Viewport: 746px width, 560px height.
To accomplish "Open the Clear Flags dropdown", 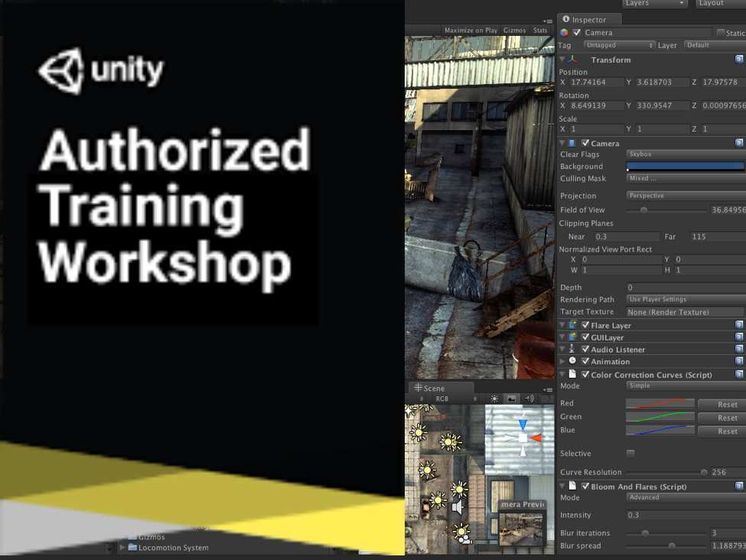I will point(686,155).
